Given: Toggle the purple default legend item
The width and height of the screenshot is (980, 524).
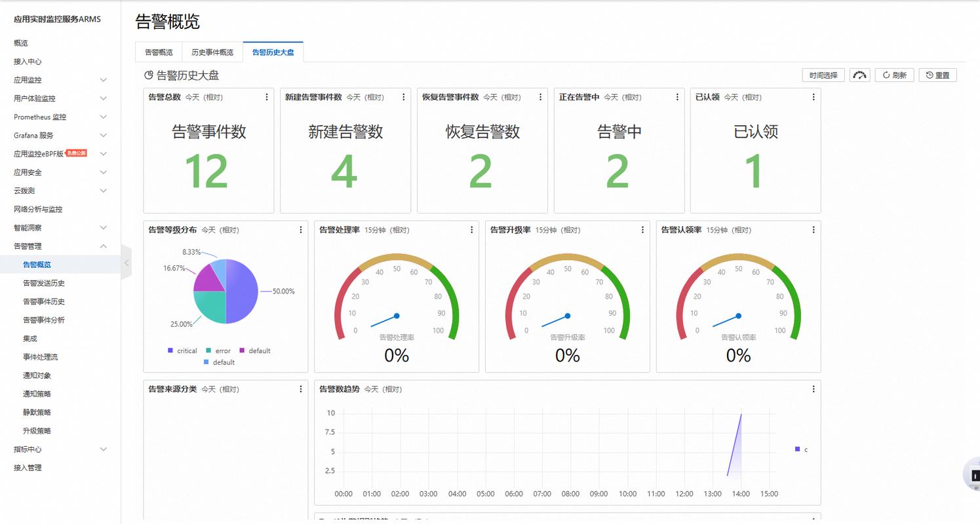Looking at the screenshot, I should click(x=255, y=351).
